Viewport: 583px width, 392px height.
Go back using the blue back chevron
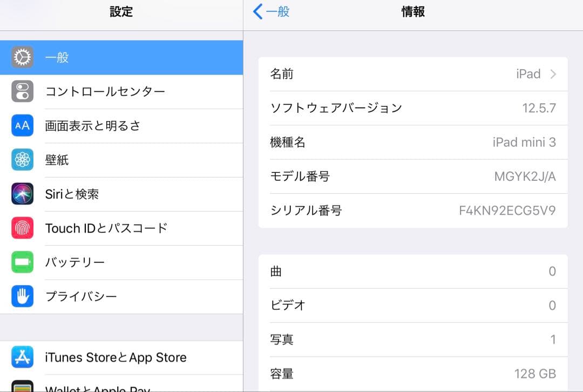pyautogui.click(x=257, y=11)
